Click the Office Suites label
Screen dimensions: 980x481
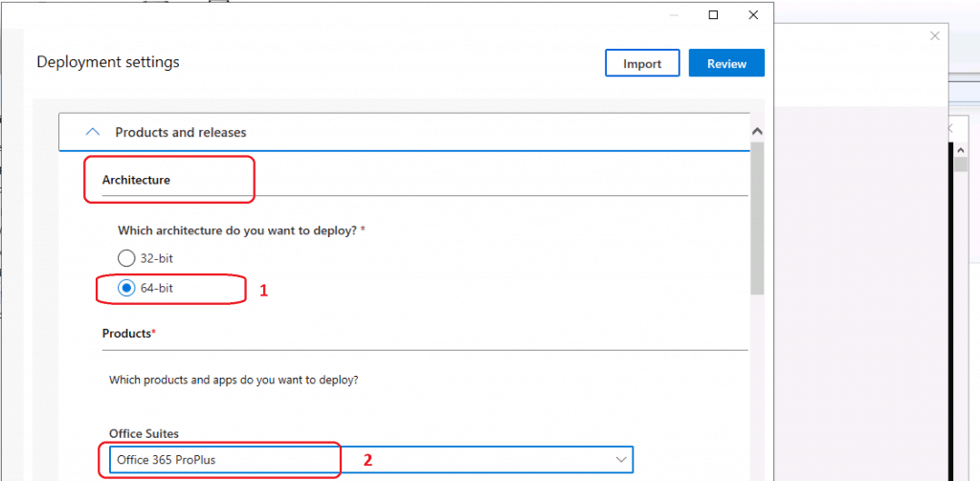tap(145, 433)
